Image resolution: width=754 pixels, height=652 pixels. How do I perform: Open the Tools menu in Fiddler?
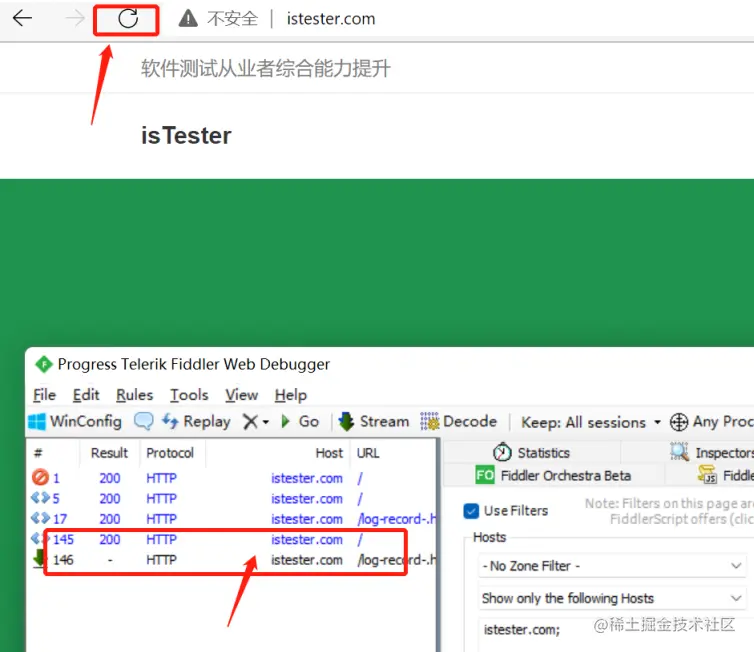189,395
